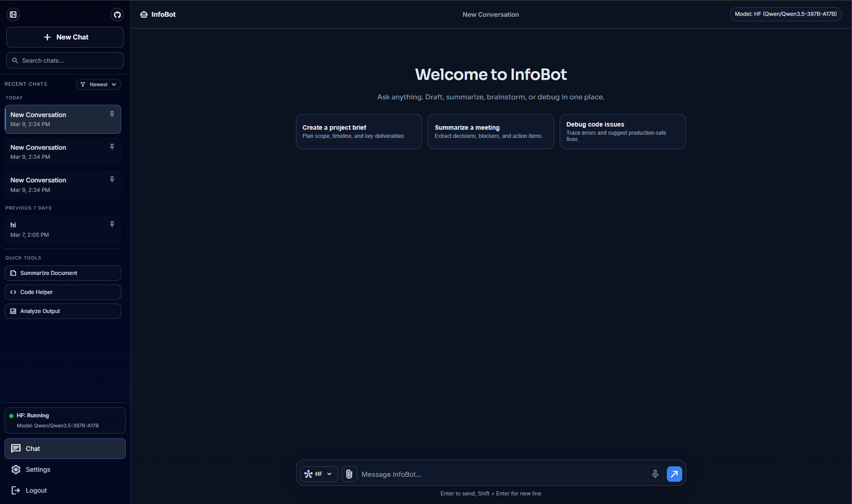Switch to the Settings section
This screenshot has height=504, width=852.
click(x=38, y=469)
